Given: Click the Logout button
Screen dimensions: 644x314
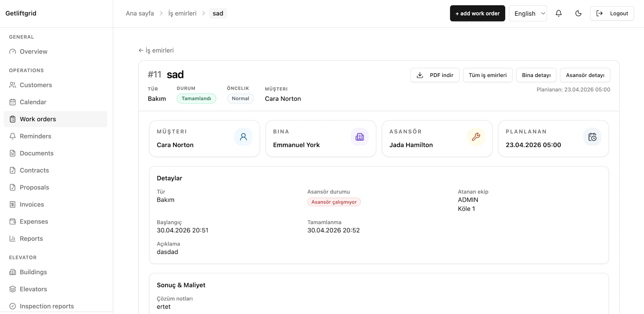Looking at the screenshot, I should coord(612,13).
